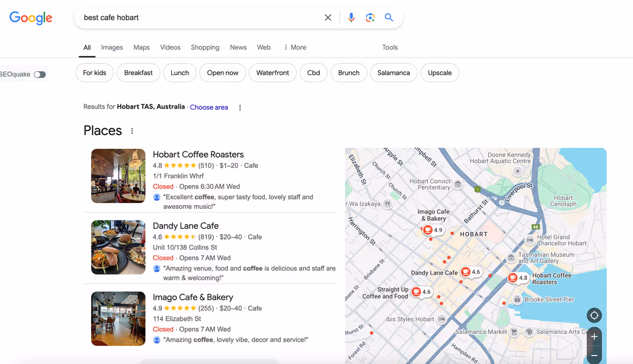Click Straight Up Coffee 4.6 map pin

coord(421,292)
